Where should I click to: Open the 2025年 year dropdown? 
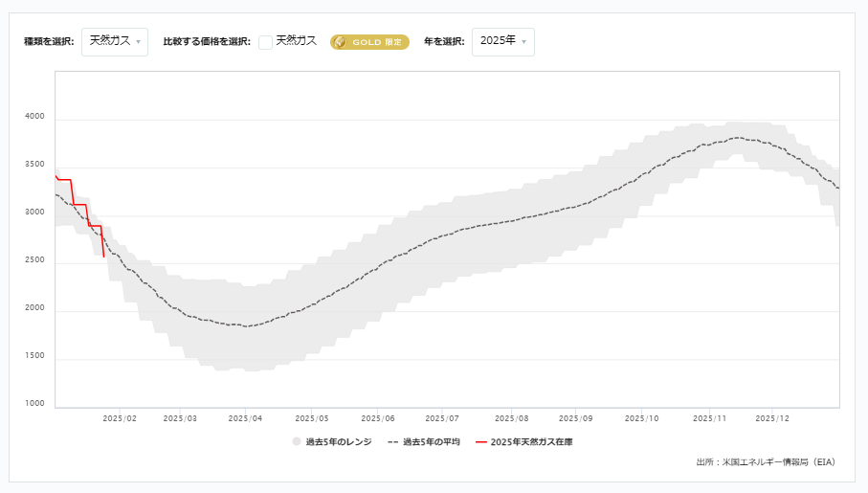(503, 41)
